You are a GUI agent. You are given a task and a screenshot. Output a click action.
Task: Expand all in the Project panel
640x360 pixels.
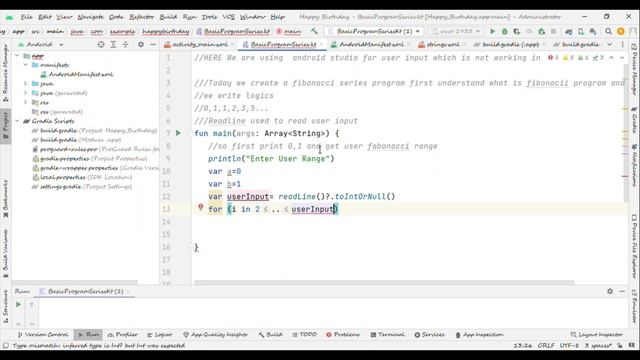pyautogui.click(x=113, y=44)
